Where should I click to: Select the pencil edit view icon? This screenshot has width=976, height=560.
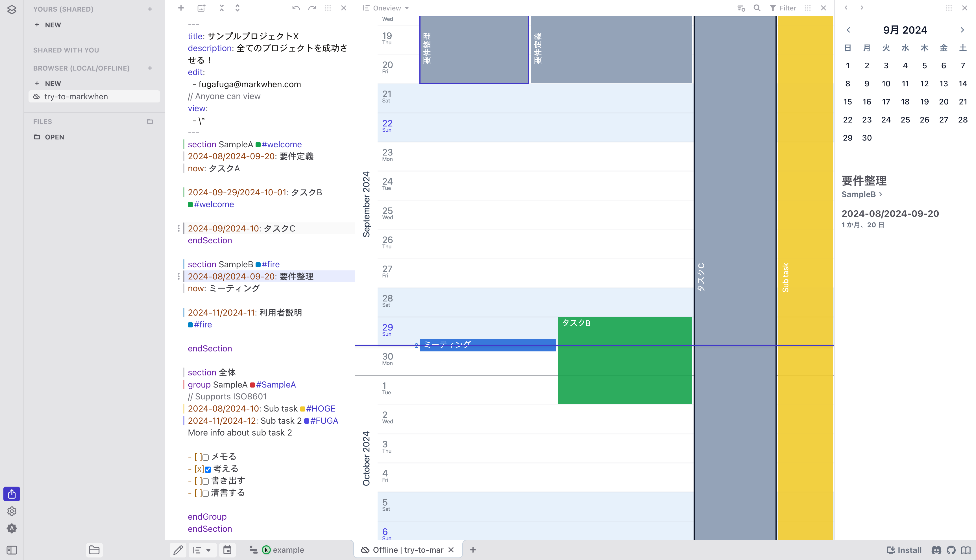click(x=178, y=550)
